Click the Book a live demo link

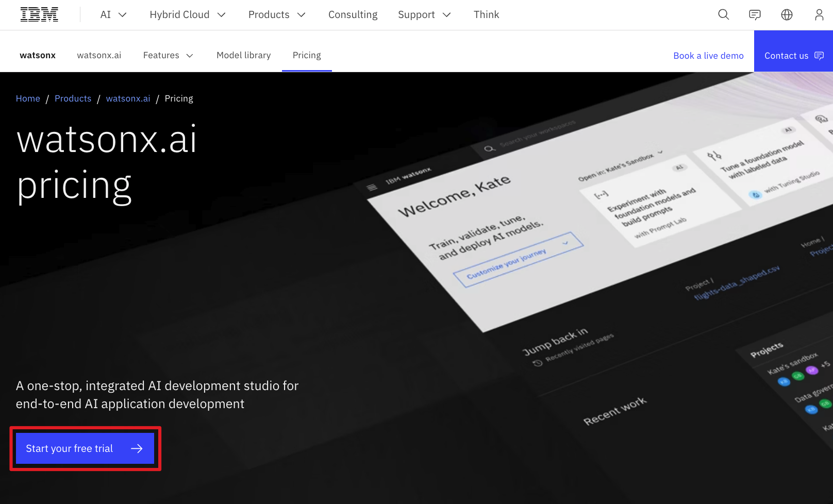(x=708, y=56)
